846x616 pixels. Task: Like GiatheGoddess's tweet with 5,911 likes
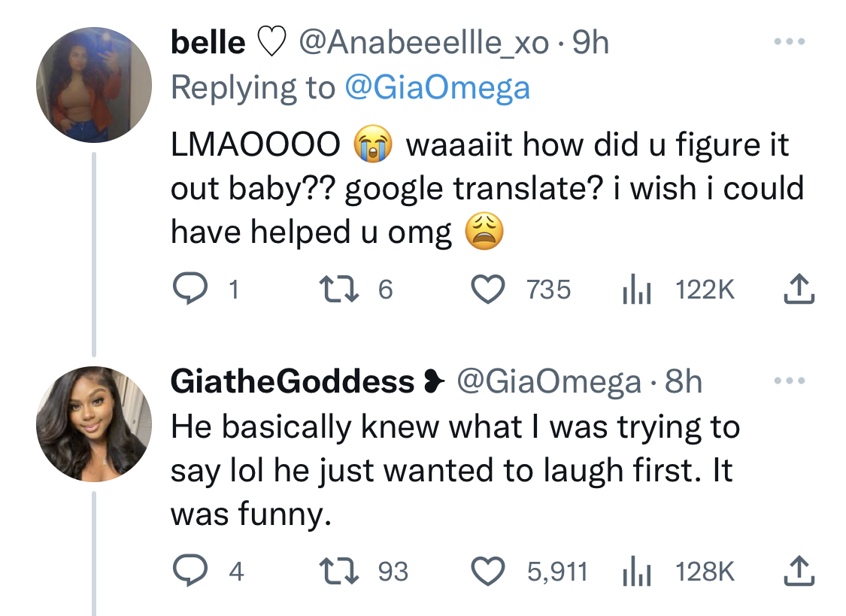488,571
